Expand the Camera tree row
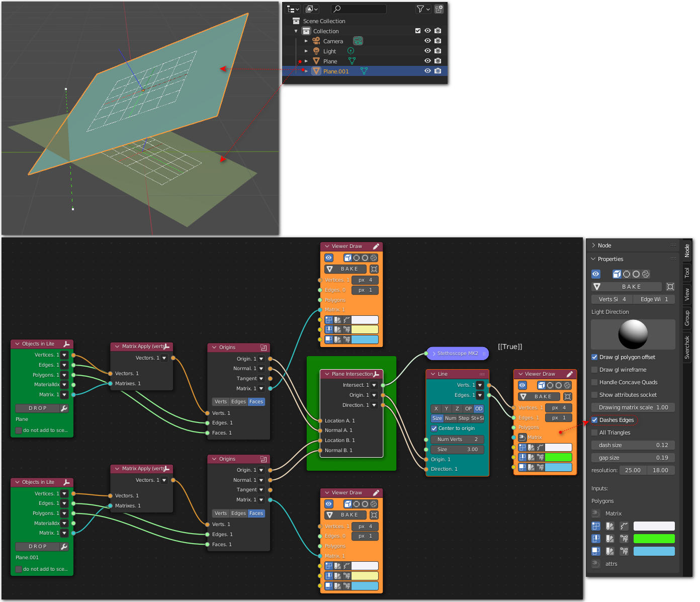Image resolution: width=700 pixels, height=602 pixels. [306, 41]
